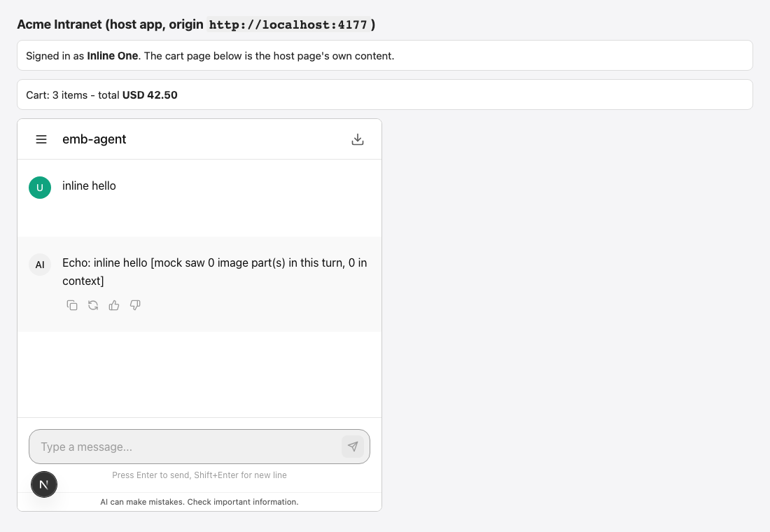Click the 'AI can make mistakes' disclaimer
This screenshot has width=770, height=532.
tap(199, 502)
